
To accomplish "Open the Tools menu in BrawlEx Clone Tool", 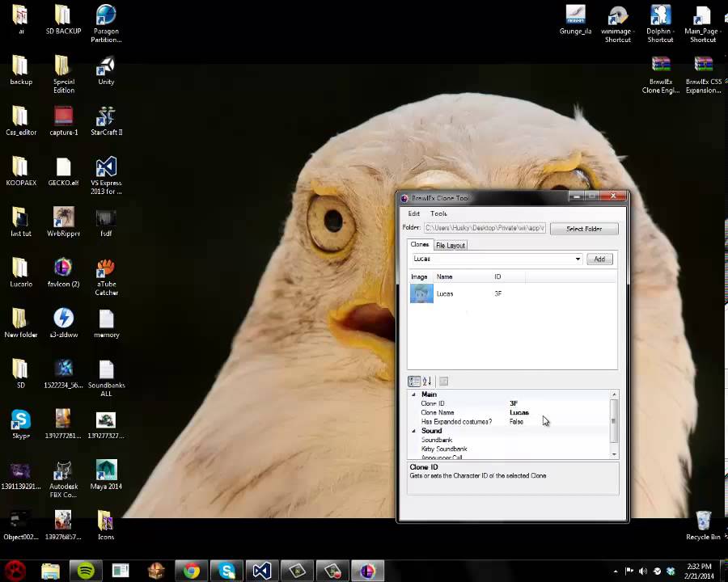I will pyautogui.click(x=438, y=213).
